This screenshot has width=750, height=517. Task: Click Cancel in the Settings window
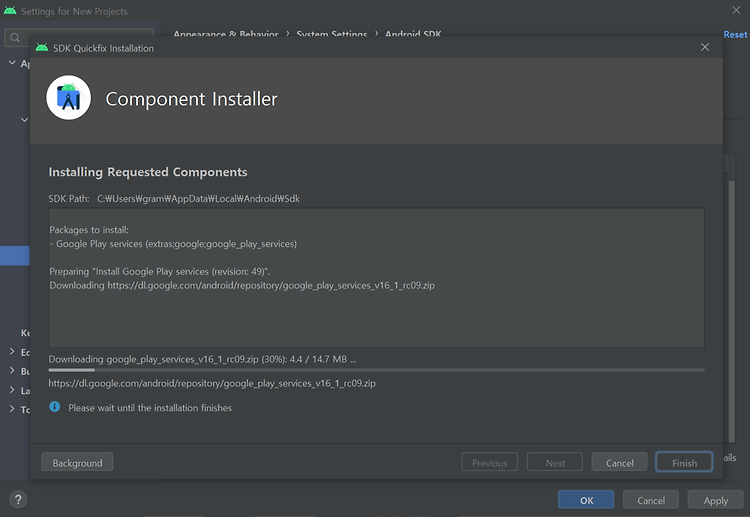(651, 500)
